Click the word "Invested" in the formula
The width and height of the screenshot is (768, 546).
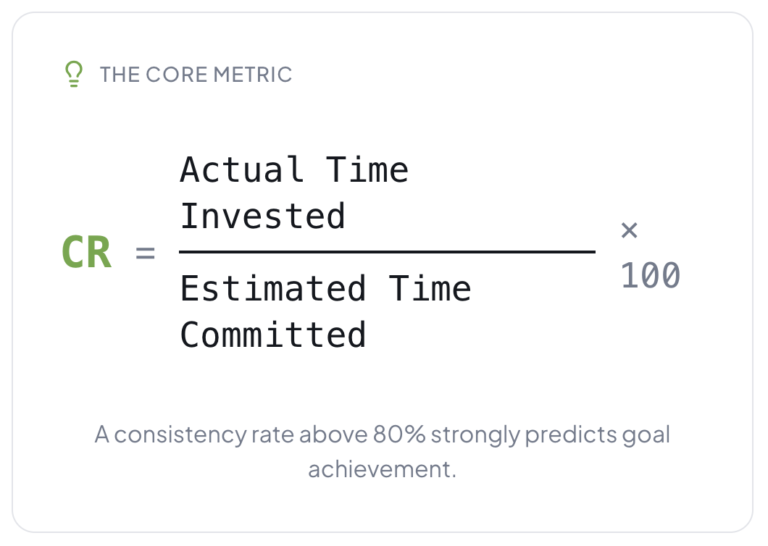[262, 216]
